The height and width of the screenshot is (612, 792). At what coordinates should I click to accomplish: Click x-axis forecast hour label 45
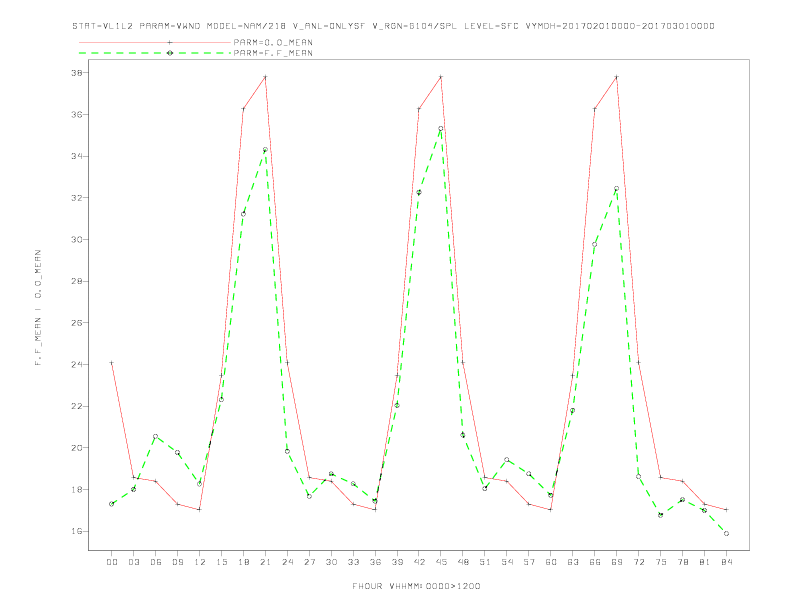coord(441,562)
